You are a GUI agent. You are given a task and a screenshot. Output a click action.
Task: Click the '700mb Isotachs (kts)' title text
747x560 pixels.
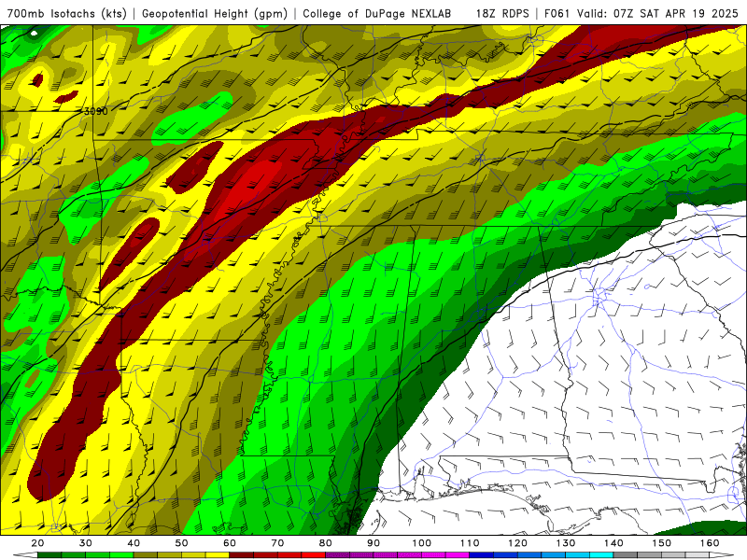[66, 13]
